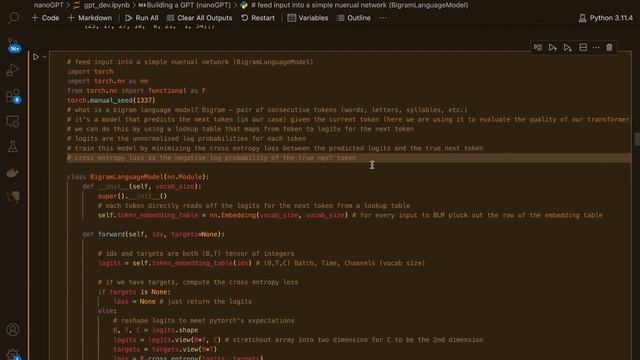
Task: Open the Variables panel
Action: click(x=308, y=18)
